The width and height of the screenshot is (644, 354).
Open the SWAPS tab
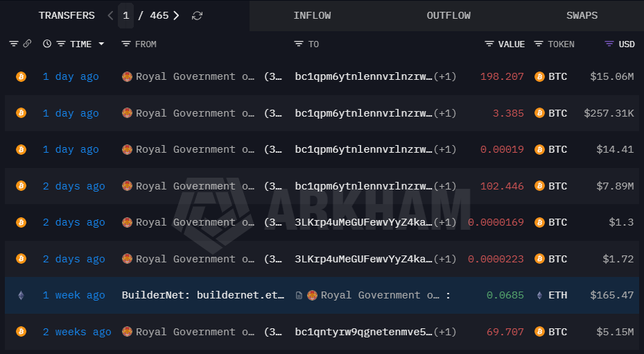[x=582, y=16]
